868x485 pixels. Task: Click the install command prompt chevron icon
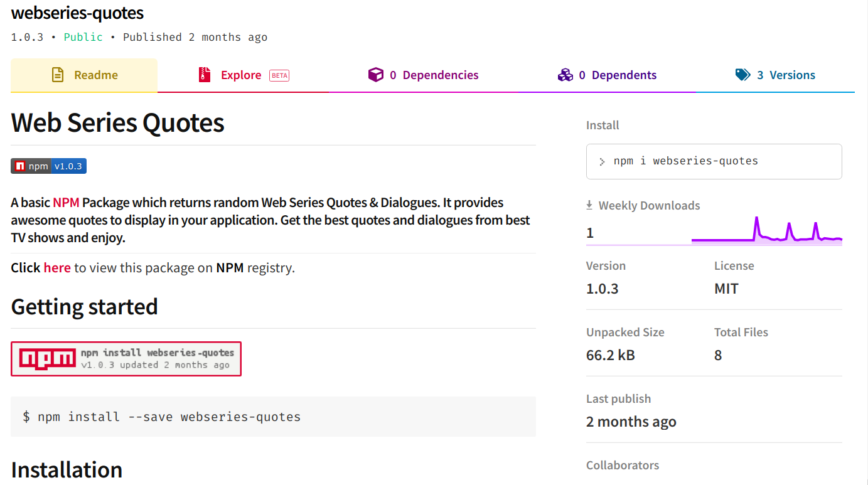(602, 161)
